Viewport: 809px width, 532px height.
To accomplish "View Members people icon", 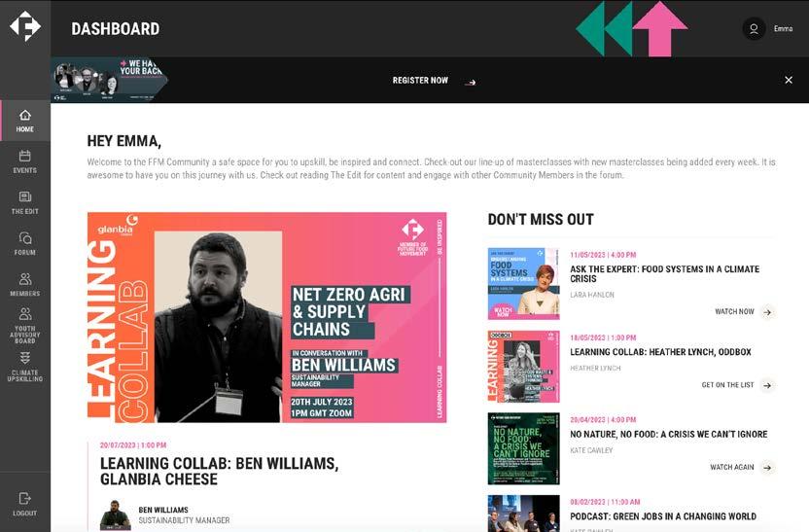I will (24, 279).
